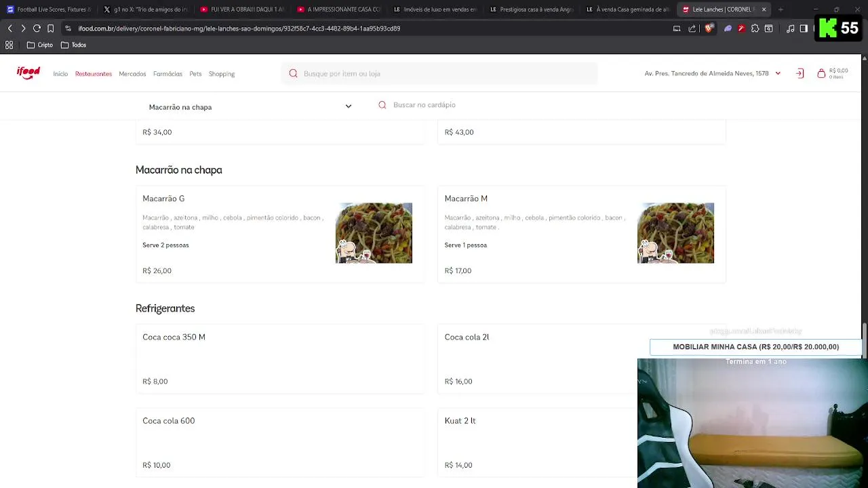The height and width of the screenshot is (488, 868).
Task: Cast or screen-share via the address bar icon
Action: pos(677,28)
